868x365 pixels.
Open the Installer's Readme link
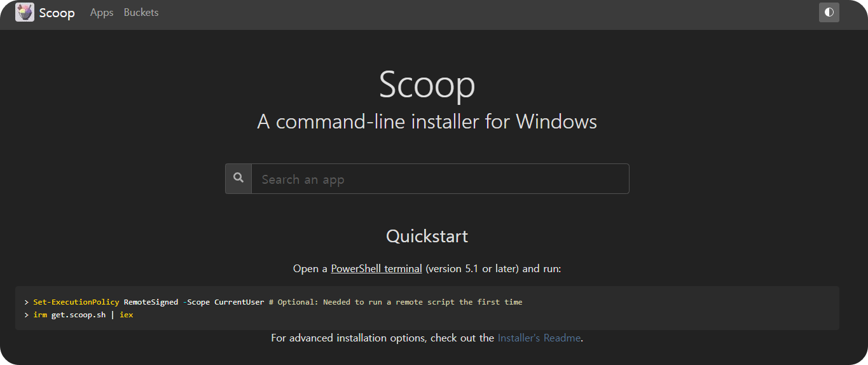tap(539, 338)
